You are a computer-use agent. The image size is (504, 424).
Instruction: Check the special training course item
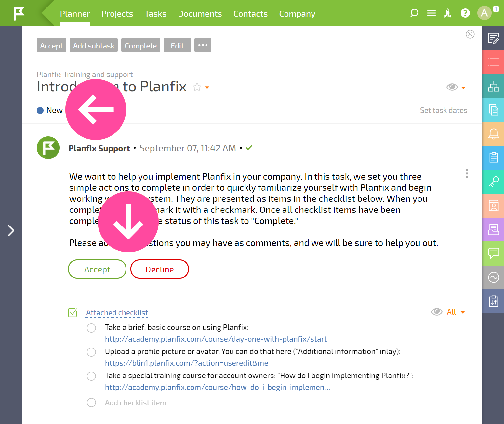click(x=91, y=376)
